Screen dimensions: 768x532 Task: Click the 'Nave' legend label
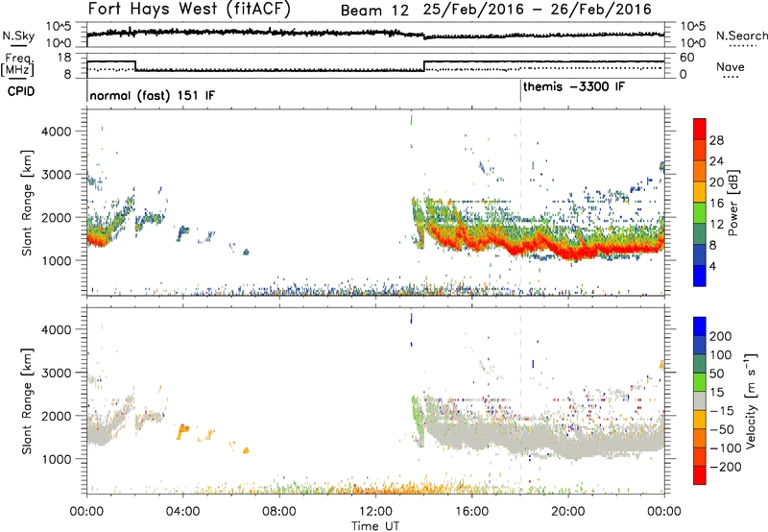[x=731, y=67]
